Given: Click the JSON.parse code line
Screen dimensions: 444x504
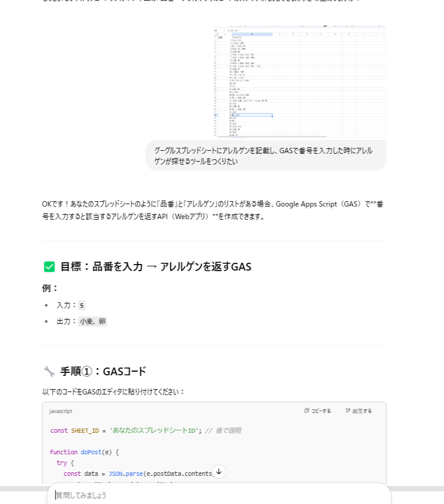Looking at the screenshot, I should coord(139,474).
